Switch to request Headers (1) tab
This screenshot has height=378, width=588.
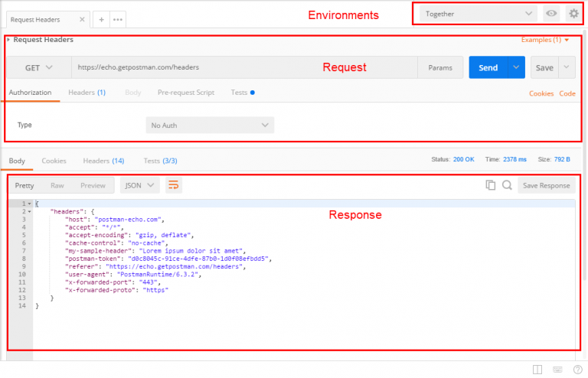point(87,93)
